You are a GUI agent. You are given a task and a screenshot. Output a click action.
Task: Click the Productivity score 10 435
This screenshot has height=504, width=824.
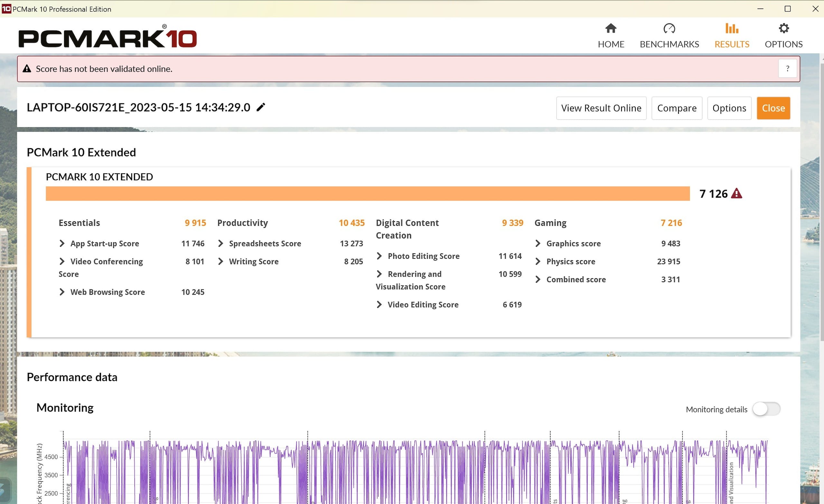tap(351, 223)
